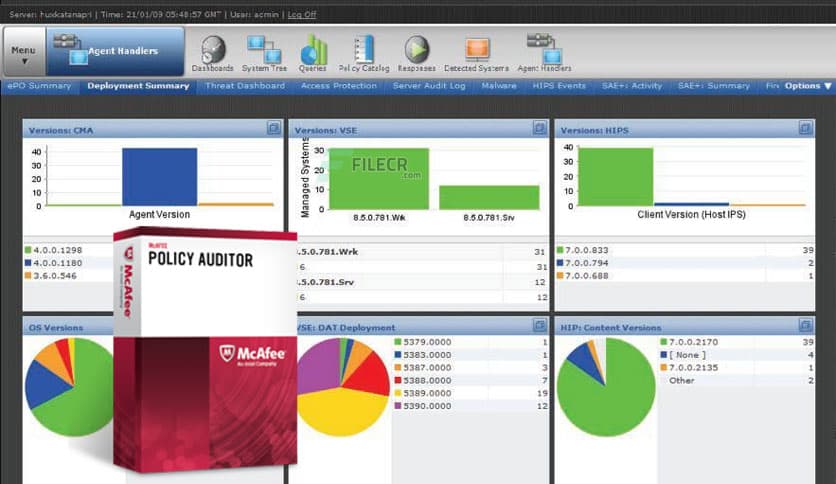Open the HIPS Events tab
The width and height of the screenshot is (836, 484).
[559, 86]
